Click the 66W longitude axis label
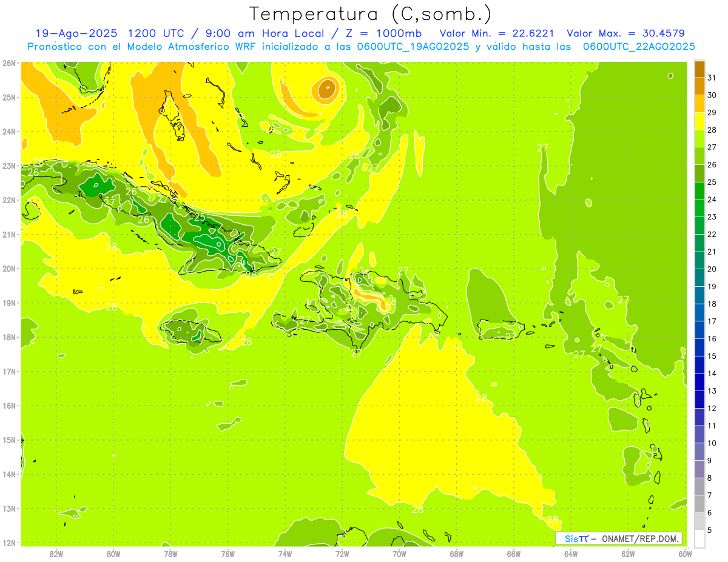This screenshot has width=728, height=562. click(514, 554)
